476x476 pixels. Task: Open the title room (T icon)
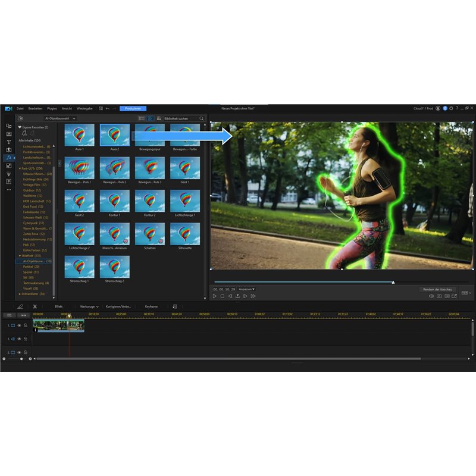click(8, 142)
